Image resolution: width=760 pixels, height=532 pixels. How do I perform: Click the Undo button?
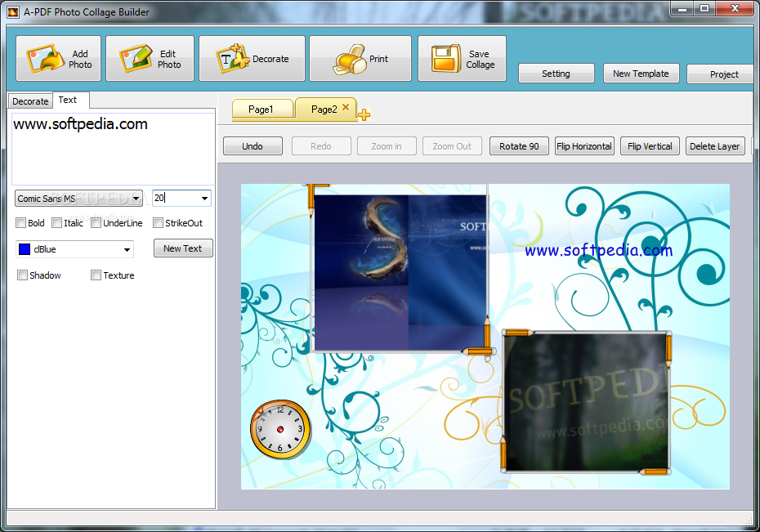pyautogui.click(x=253, y=146)
